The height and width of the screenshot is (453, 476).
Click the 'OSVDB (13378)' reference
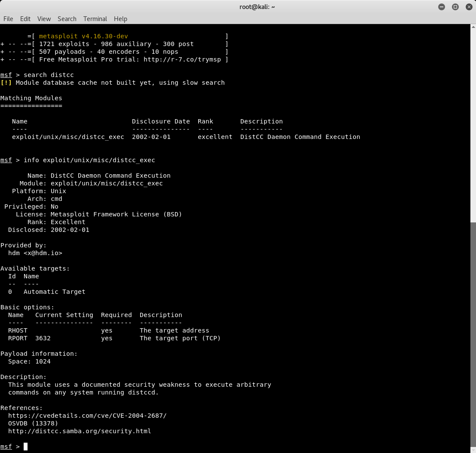[33, 423]
